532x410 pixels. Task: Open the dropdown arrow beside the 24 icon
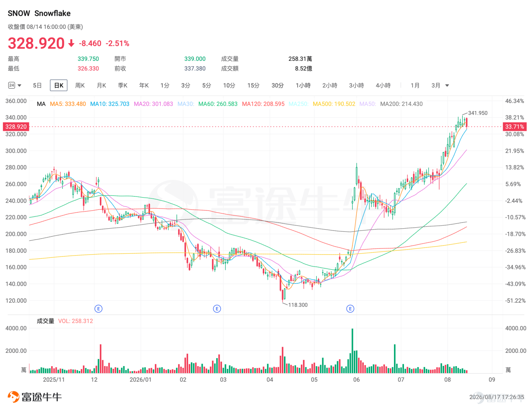(x=20, y=86)
